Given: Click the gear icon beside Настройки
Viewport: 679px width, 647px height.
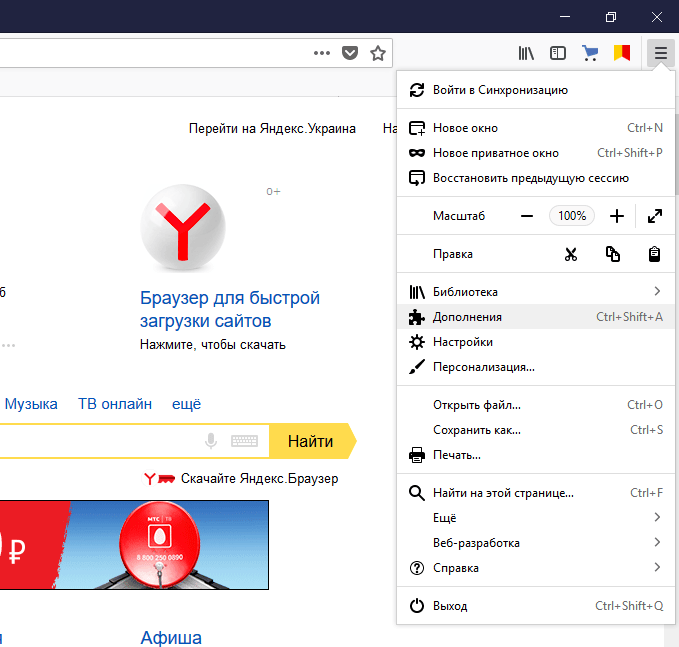Looking at the screenshot, I should pos(417,342).
